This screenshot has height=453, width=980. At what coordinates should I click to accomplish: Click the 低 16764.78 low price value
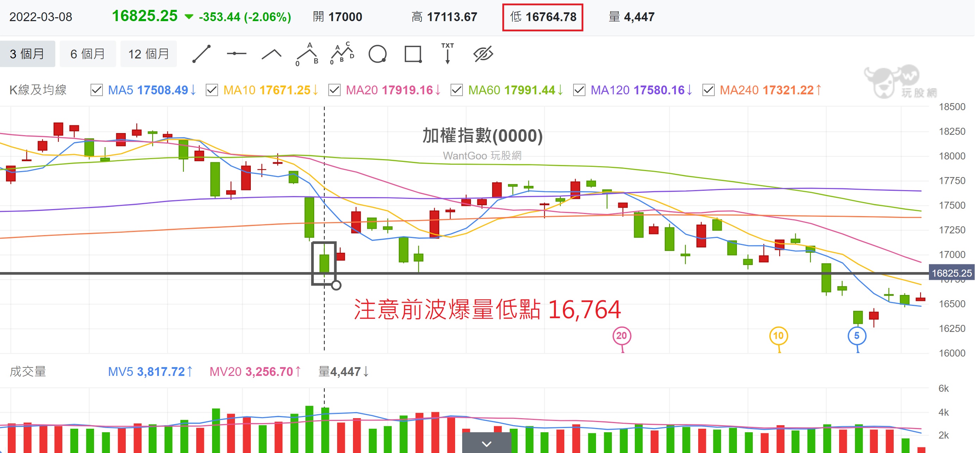(543, 17)
